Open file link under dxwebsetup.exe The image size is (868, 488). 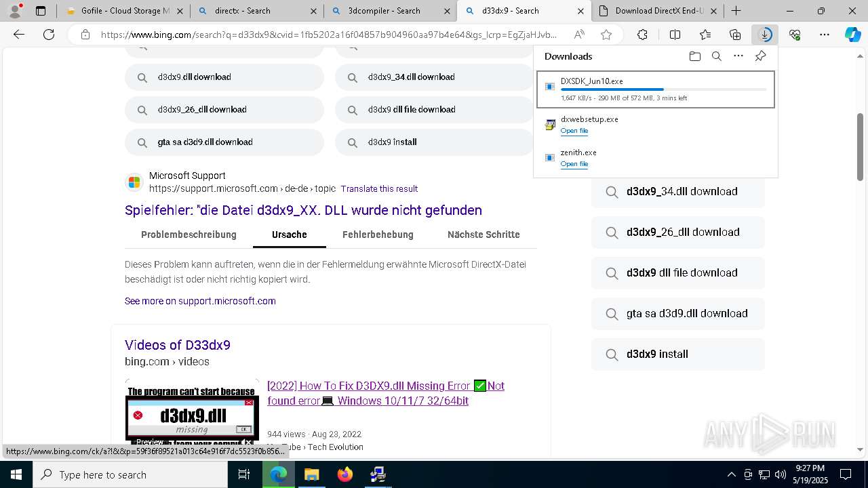(x=574, y=131)
